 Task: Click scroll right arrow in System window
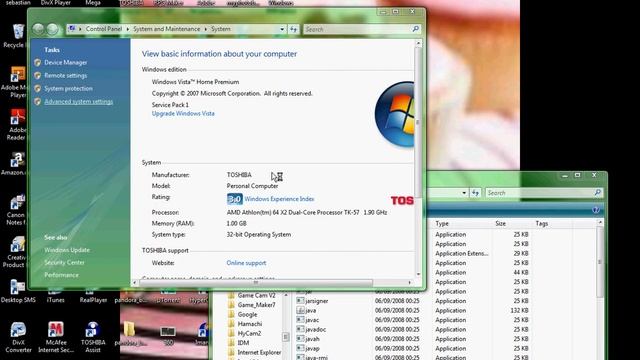[x=410, y=282]
